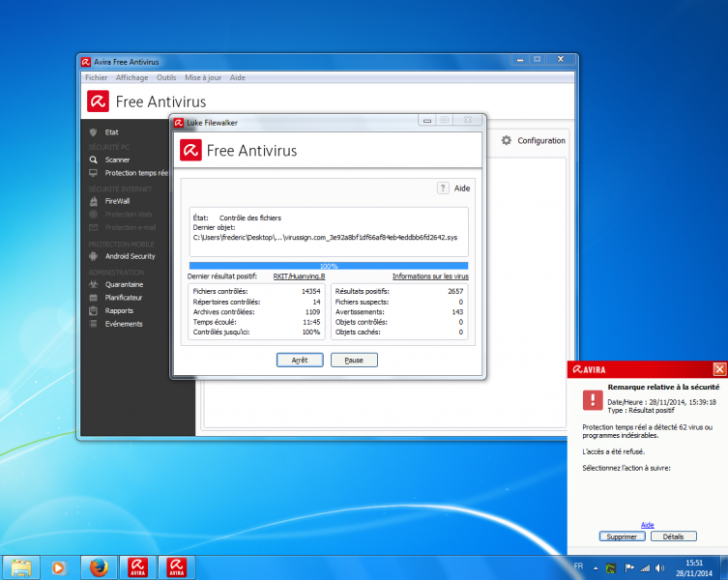Show Détails of the security alert
Screen dimensions: 728x580
(x=674, y=536)
